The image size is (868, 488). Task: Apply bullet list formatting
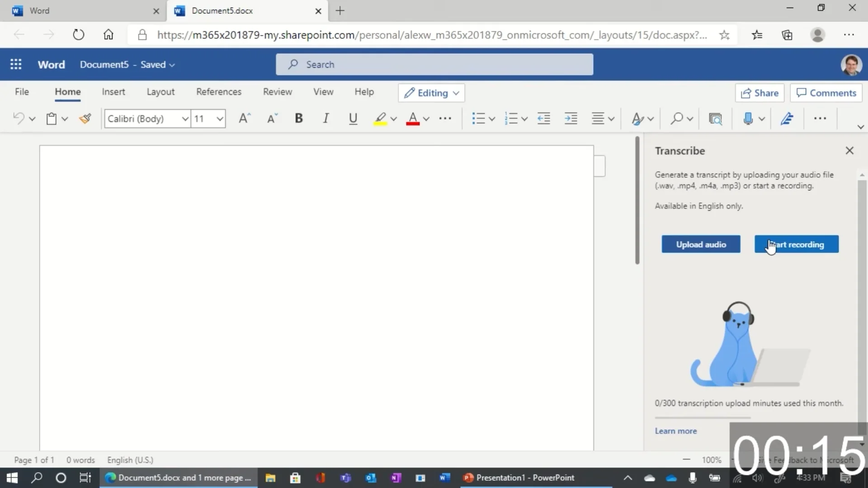[x=478, y=118]
